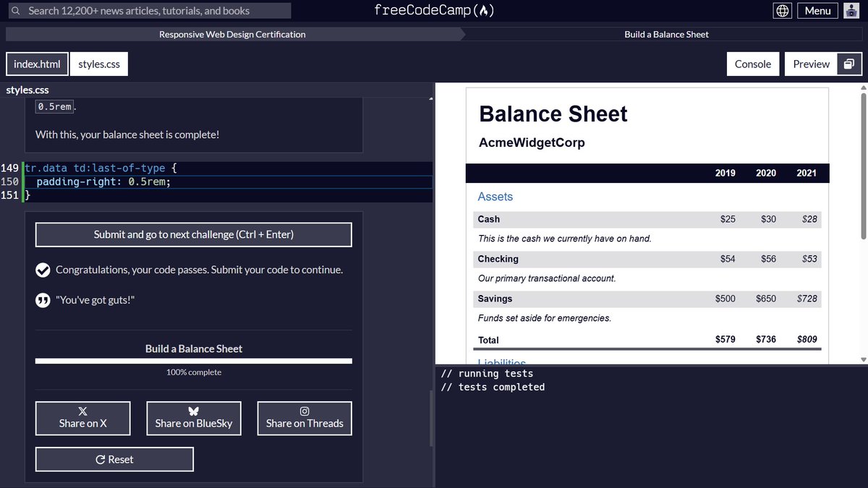This screenshot has height=488, width=868.
Task: Click the checkmark icon beside the congratulations message
Action: click(x=43, y=270)
